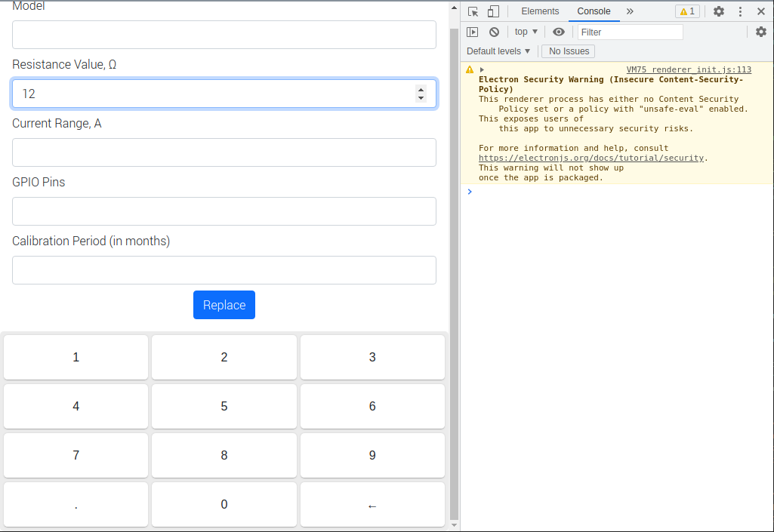This screenshot has height=532, width=774.
Task: Focus the console Filter input field
Action: coord(631,31)
